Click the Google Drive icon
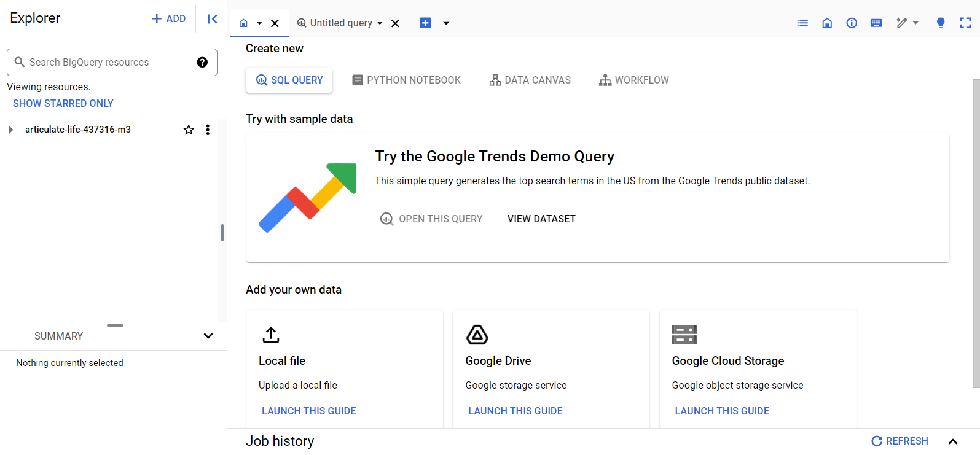This screenshot has height=455, width=980. [477, 335]
